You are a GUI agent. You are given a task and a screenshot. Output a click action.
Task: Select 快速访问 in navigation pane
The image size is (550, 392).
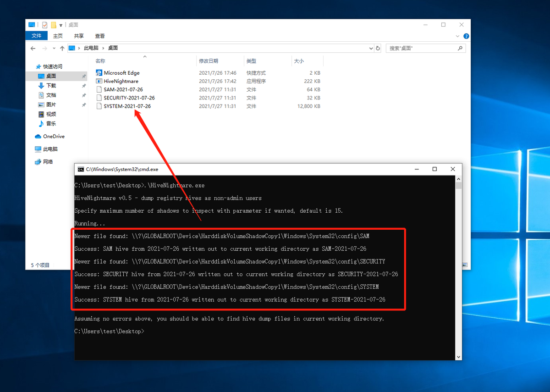point(53,66)
